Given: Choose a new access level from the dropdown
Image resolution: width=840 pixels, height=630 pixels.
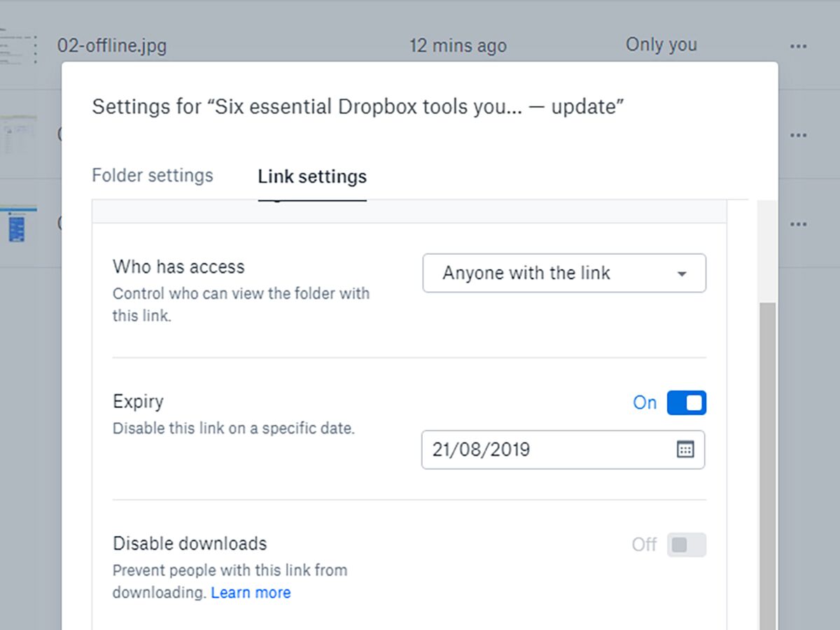Looking at the screenshot, I should pyautogui.click(x=564, y=273).
